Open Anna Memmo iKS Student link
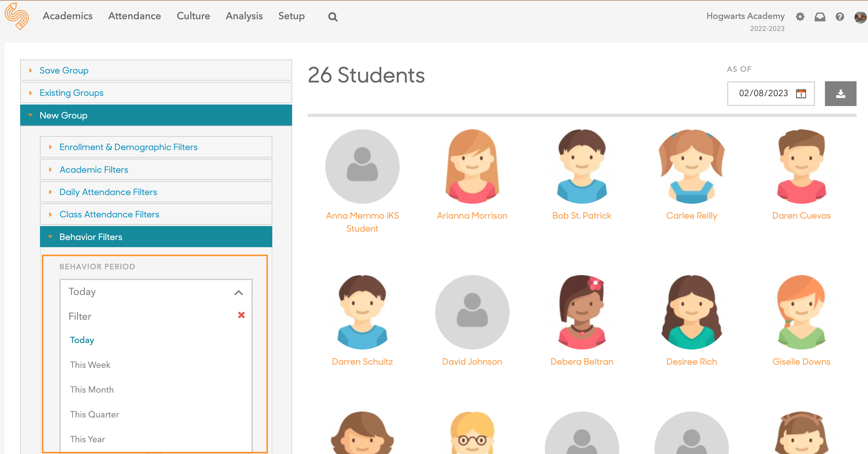The height and width of the screenshot is (454, 868). click(362, 222)
